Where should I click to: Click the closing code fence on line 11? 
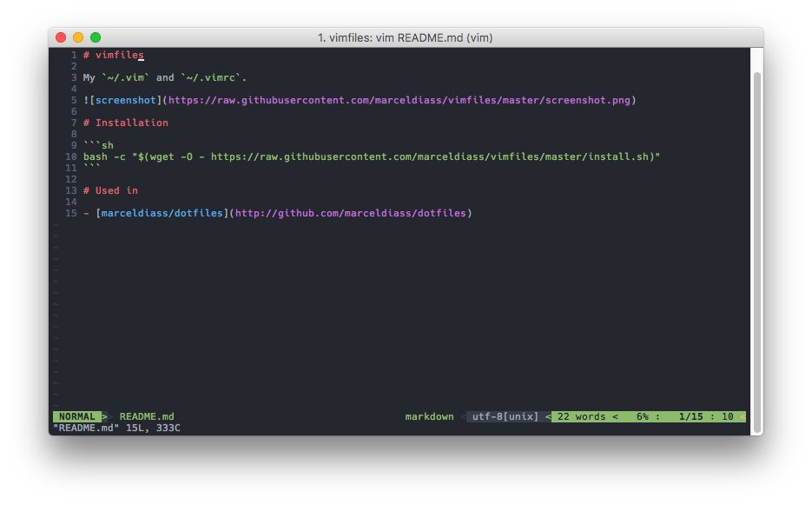pyautogui.click(x=92, y=167)
